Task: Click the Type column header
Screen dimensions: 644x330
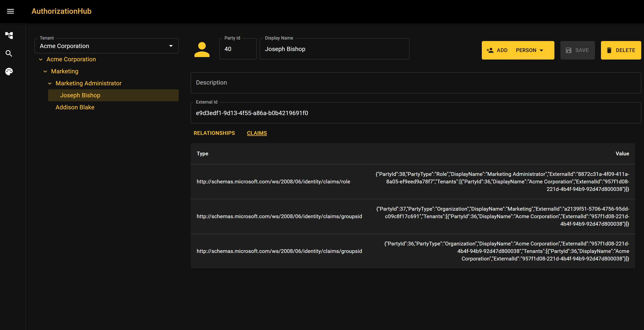Action: tap(202, 154)
